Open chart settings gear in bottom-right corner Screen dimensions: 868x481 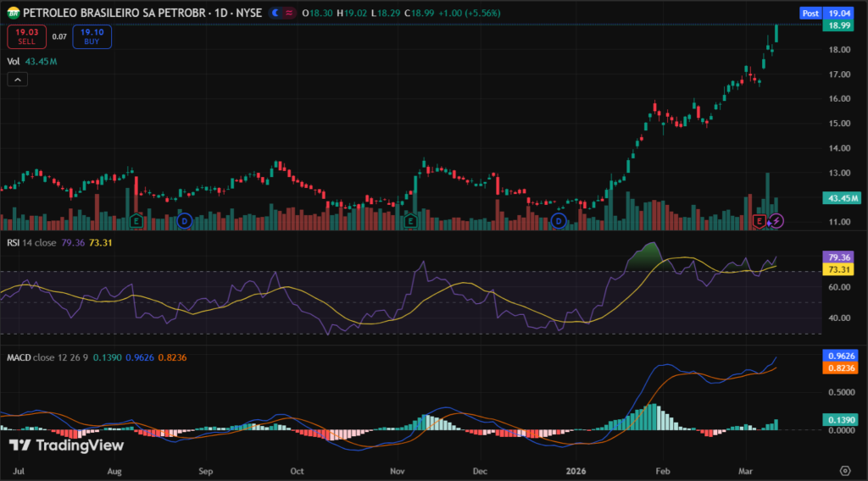[x=845, y=470]
